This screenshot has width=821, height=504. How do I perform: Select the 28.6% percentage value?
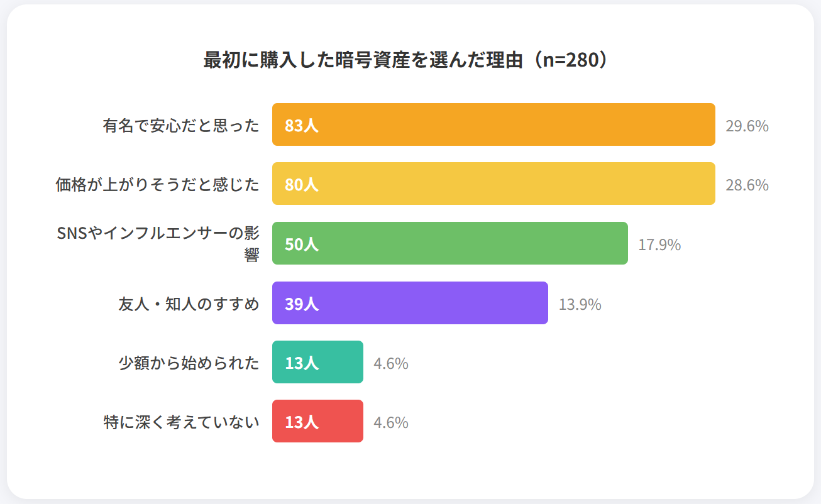747,185
